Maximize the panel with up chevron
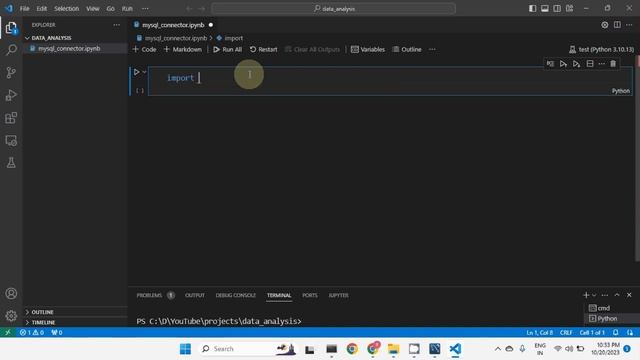 (x=617, y=295)
